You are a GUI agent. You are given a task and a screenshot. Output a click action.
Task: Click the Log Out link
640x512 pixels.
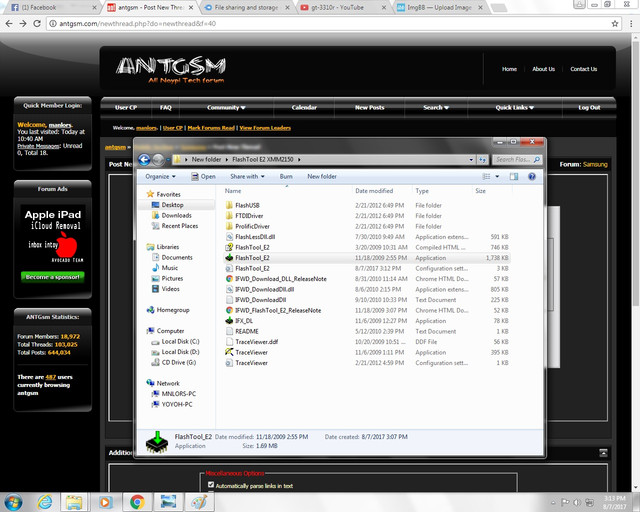(x=589, y=107)
